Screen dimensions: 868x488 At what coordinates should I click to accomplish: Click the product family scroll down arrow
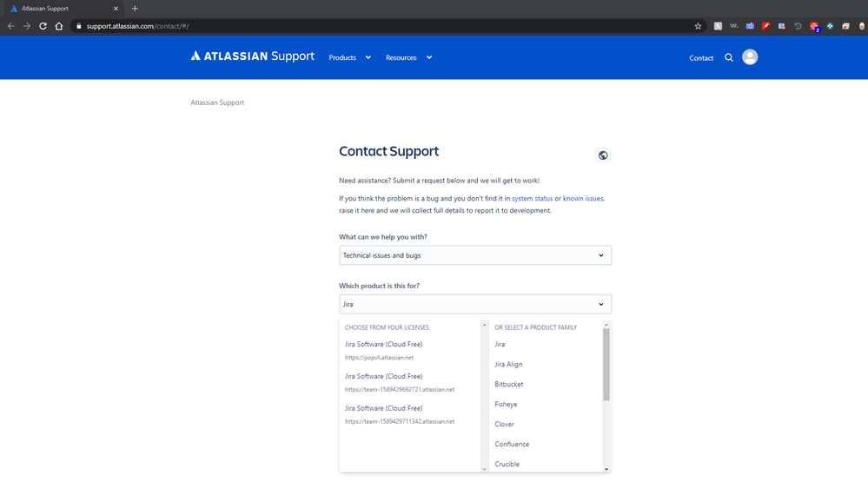point(606,469)
